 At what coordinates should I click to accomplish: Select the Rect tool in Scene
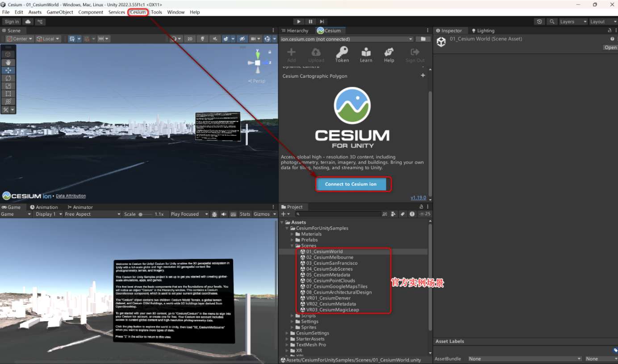coord(8,94)
